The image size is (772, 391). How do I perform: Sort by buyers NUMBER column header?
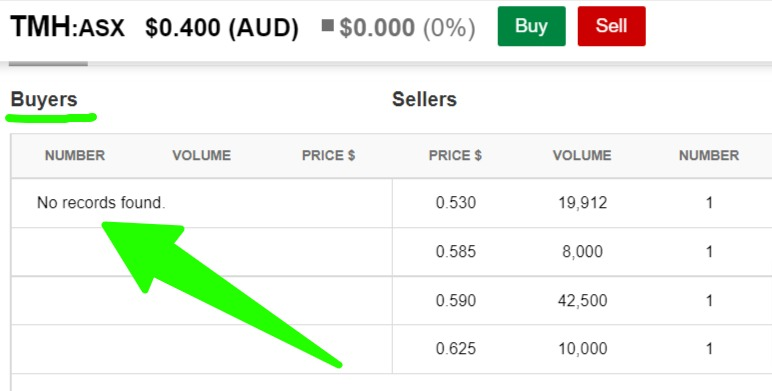(x=75, y=156)
